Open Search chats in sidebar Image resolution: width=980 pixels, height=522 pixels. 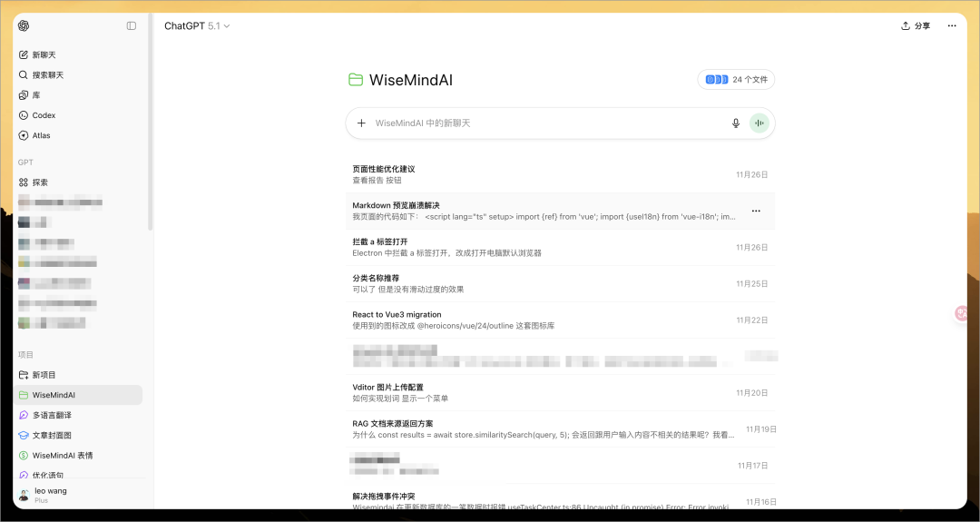[x=79, y=75]
